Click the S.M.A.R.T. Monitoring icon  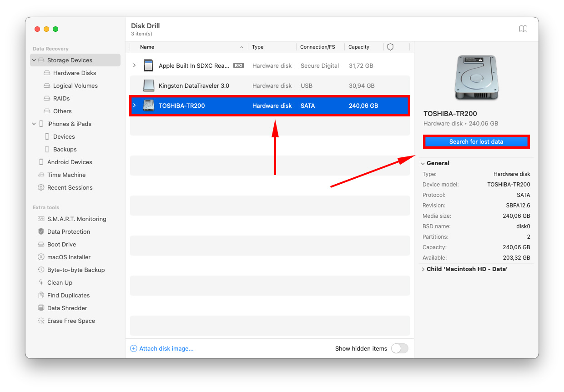[41, 219]
